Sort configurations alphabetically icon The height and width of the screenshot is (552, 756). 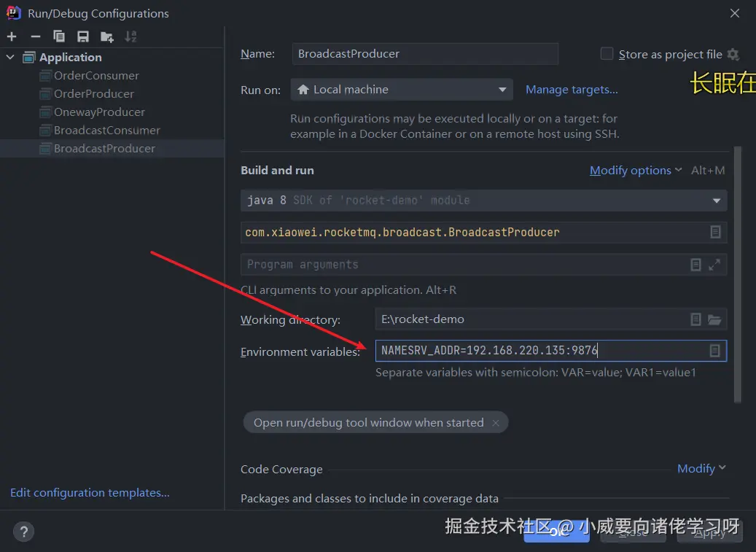pyautogui.click(x=130, y=36)
